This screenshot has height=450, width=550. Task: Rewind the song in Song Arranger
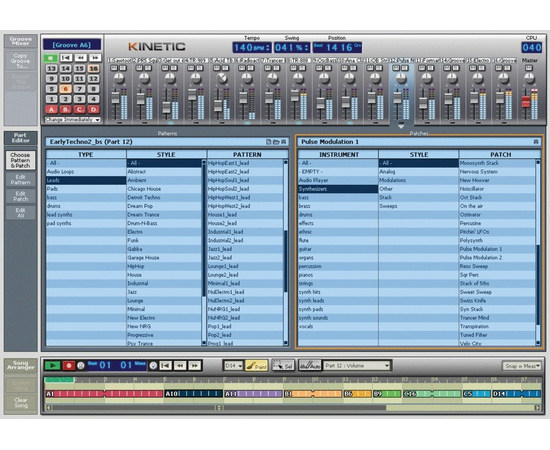(180, 366)
